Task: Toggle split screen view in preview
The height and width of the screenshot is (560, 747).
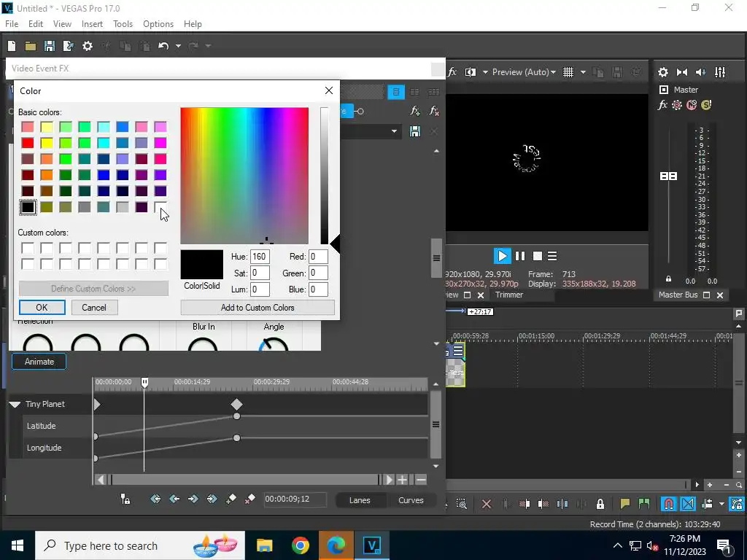Action: 471,72
